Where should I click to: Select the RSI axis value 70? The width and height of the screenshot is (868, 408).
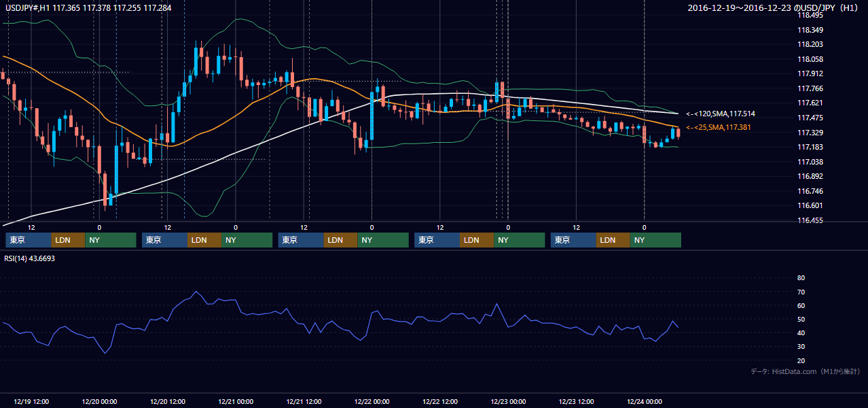(x=801, y=292)
